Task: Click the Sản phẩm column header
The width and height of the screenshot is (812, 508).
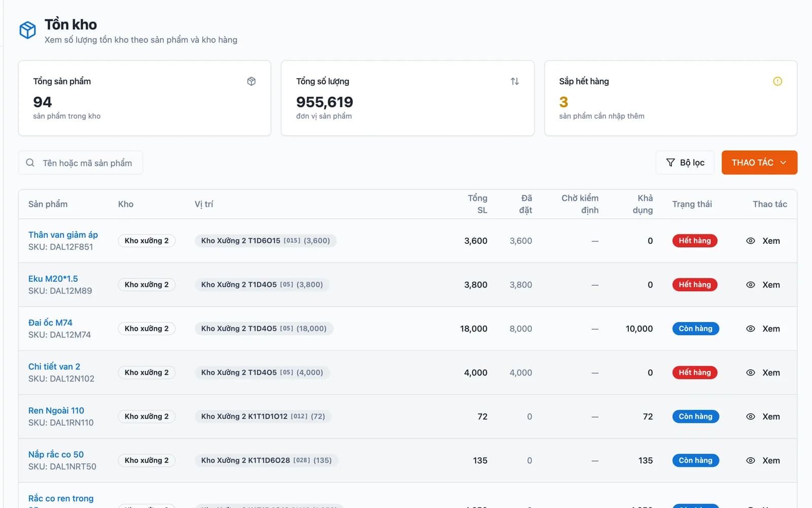Action: pos(48,204)
